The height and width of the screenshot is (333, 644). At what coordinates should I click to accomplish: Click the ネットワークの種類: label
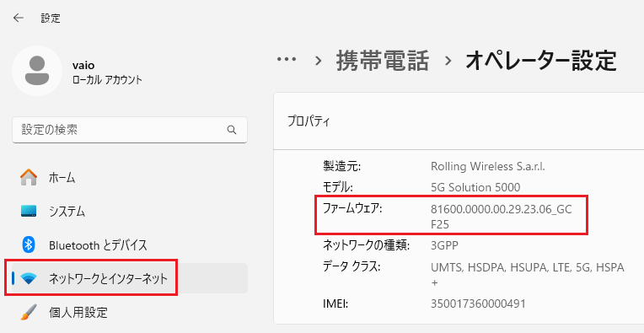pyautogui.click(x=367, y=245)
